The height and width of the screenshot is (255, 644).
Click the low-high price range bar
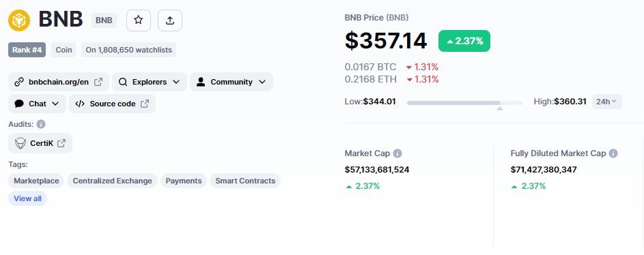(465, 103)
